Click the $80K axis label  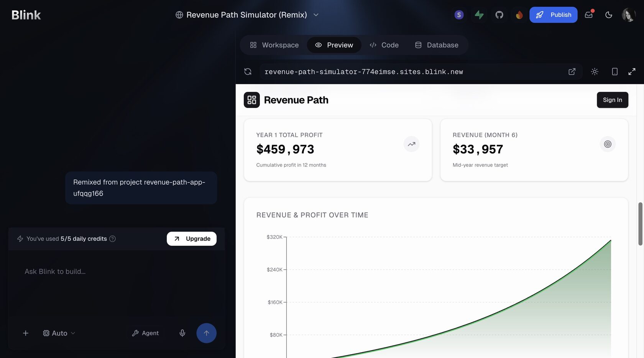pyautogui.click(x=276, y=335)
